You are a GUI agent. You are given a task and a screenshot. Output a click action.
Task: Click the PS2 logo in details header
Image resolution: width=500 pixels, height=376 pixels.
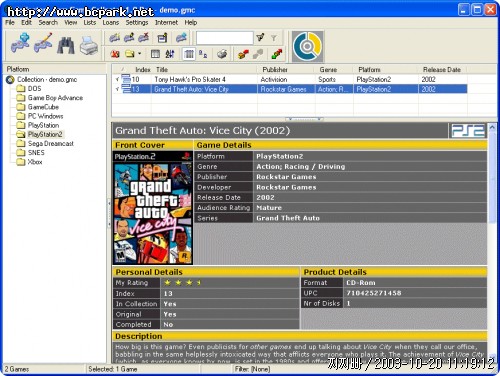[467, 131]
